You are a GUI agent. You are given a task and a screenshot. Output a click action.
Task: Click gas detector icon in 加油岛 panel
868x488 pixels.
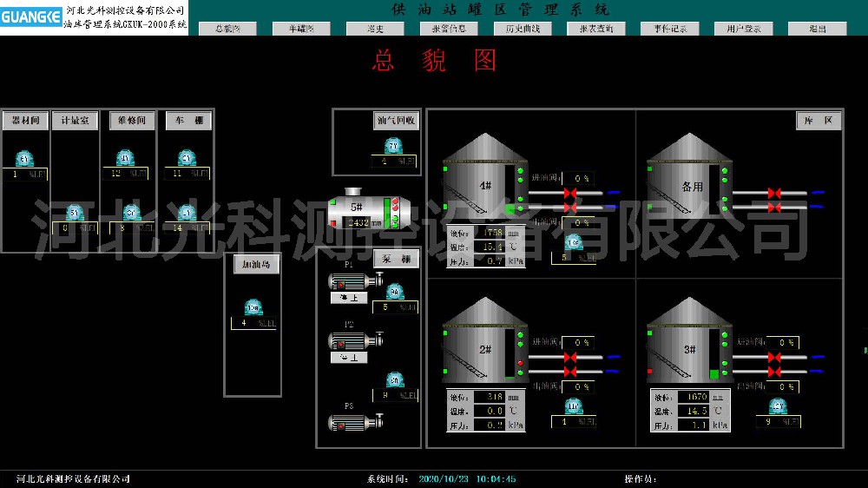[253, 307]
